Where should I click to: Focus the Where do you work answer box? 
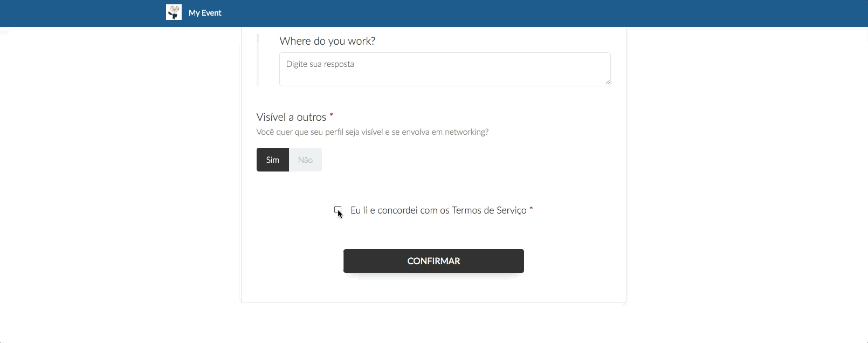445,69
